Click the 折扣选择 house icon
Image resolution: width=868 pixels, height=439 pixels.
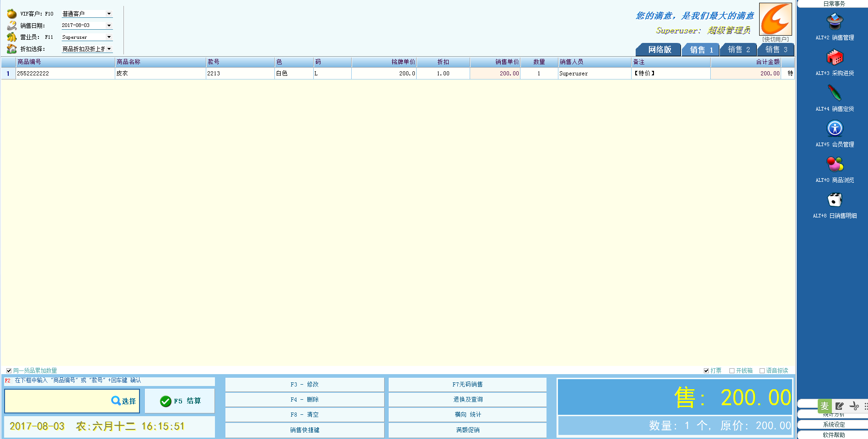tap(12, 49)
